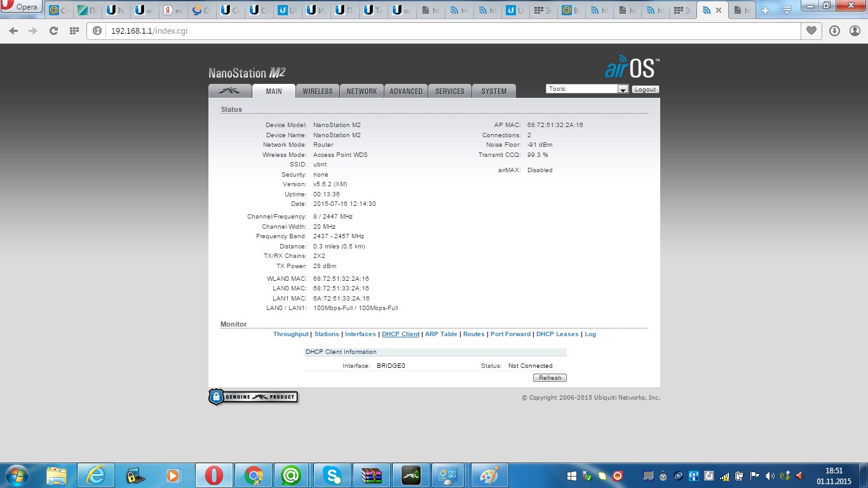This screenshot has width=868, height=488.
Task: Open the ARP Table link
Action: (441, 334)
